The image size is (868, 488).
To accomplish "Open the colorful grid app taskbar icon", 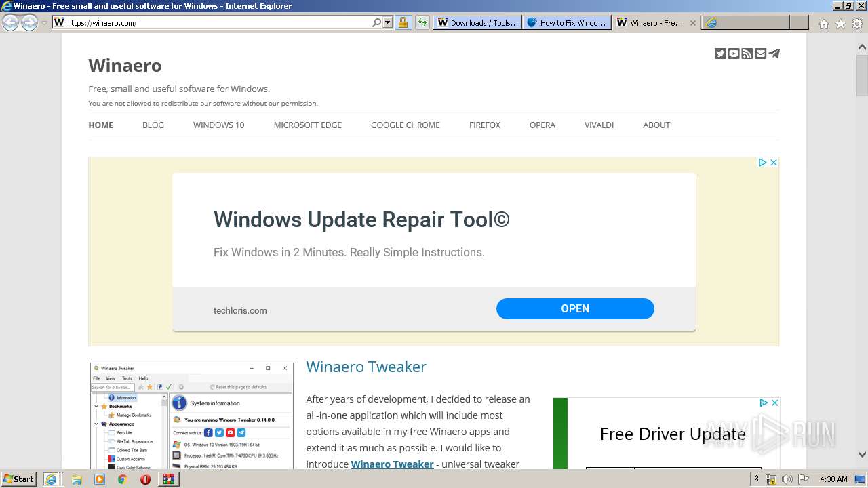I will click(x=168, y=479).
